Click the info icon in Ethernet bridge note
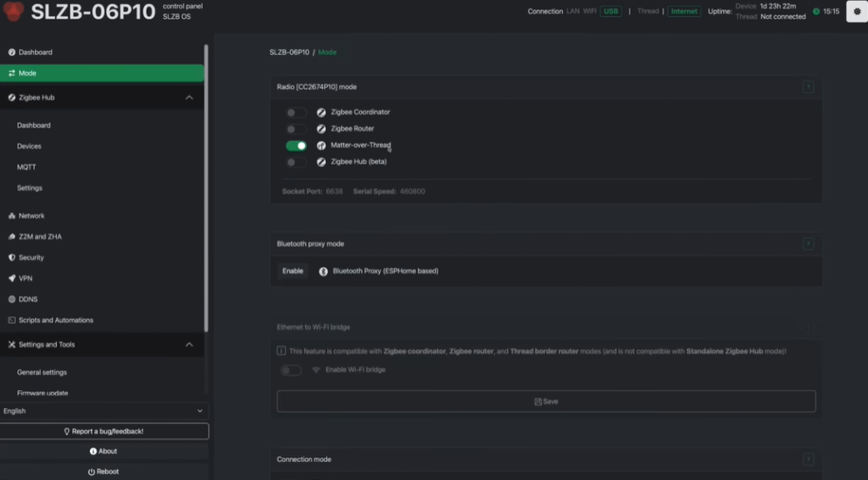The image size is (868, 480). pos(281,350)
